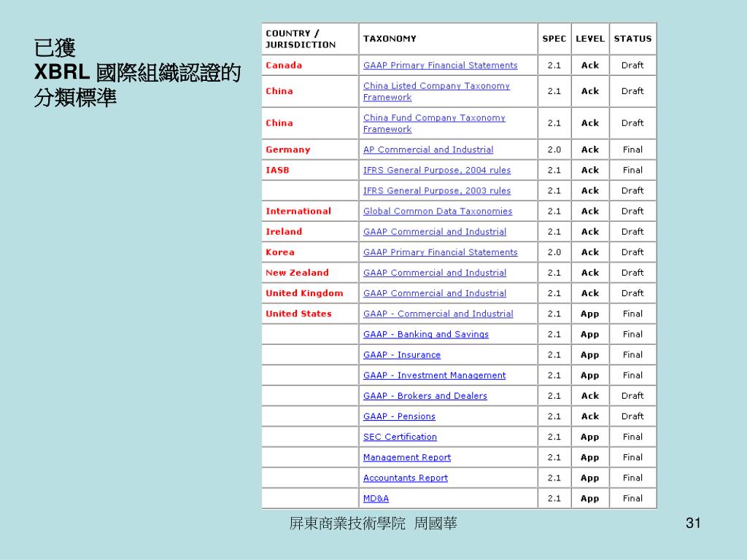Open China Listed Company Taxonomy Framework link
The image size is (747, 560).
436,91
